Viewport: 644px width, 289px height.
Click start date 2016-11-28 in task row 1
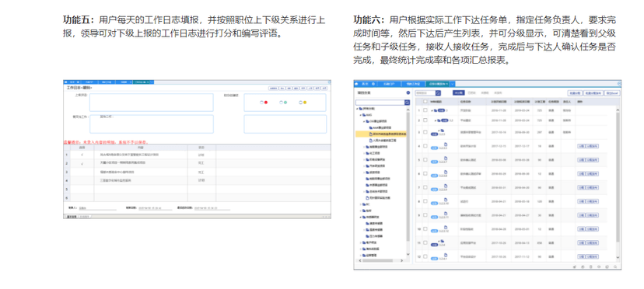(499, 110)
